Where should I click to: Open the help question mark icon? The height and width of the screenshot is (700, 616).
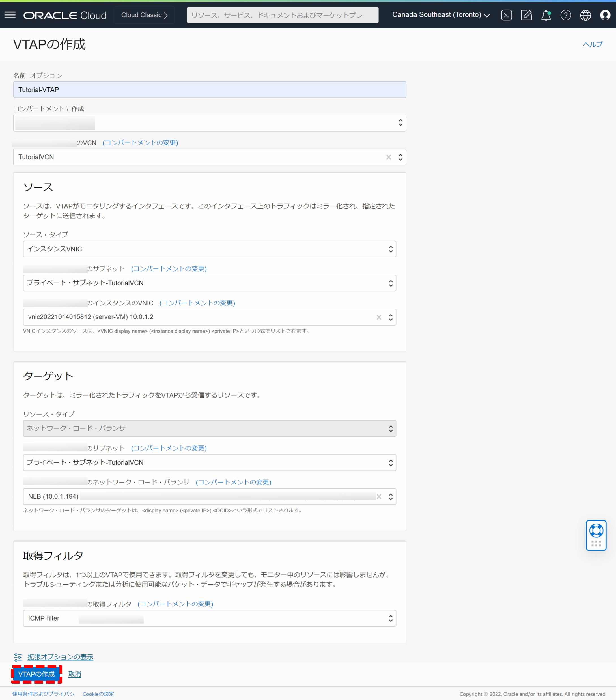[565, 15]
